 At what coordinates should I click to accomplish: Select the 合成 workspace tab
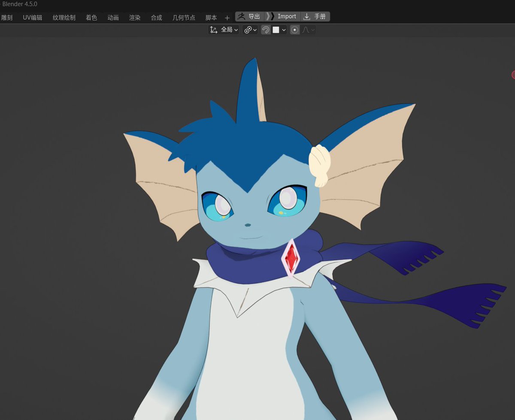(x=157, y=18)
